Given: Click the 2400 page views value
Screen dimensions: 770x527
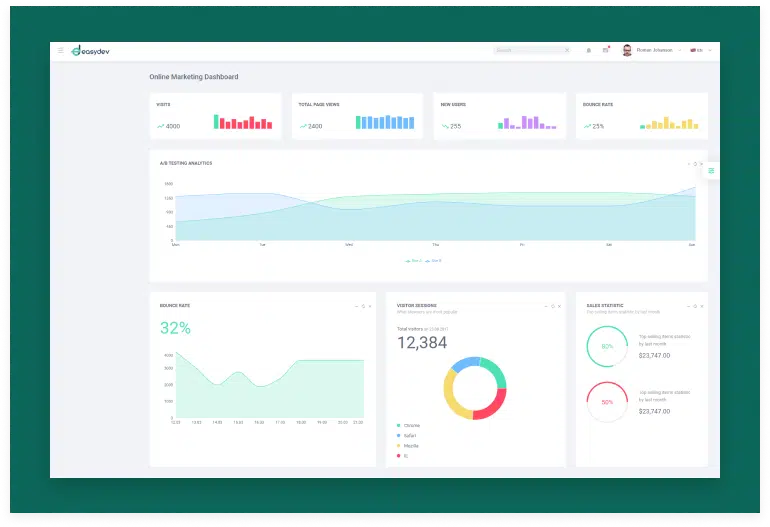Looking at the screenshot, I should [315, 126].
